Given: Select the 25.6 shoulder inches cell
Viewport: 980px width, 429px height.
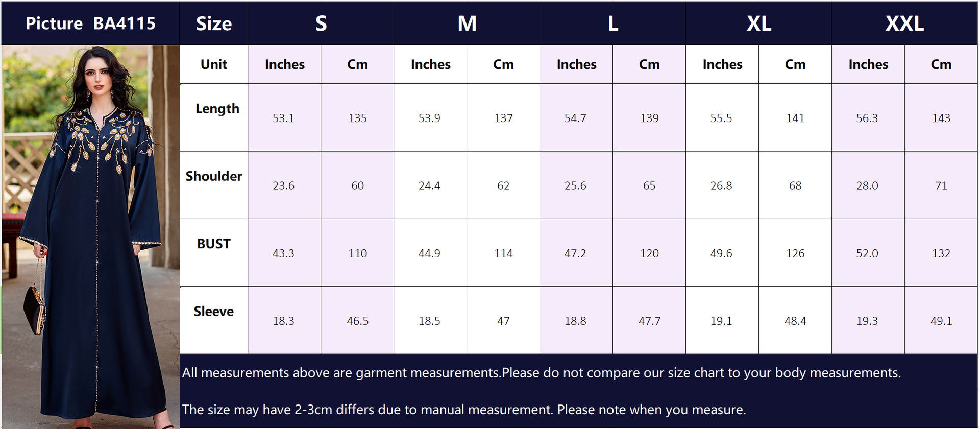Looking at the screenshot, I should pos(575,186).
